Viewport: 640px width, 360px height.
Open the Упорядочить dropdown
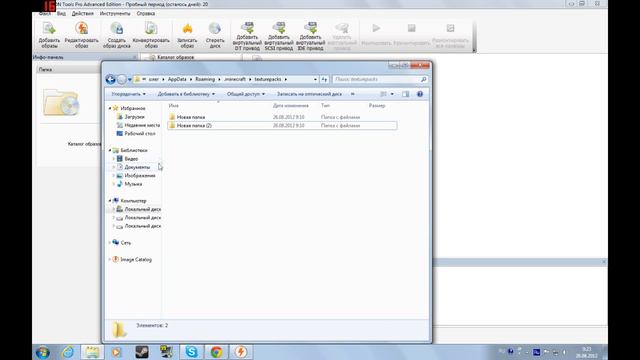click(x=129, y=94)
